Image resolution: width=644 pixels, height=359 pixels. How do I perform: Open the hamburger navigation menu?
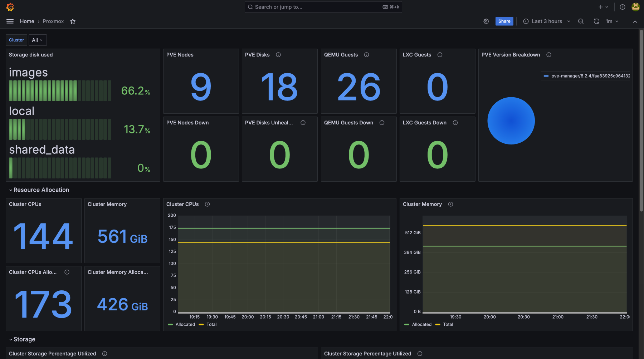pos(10,21)
